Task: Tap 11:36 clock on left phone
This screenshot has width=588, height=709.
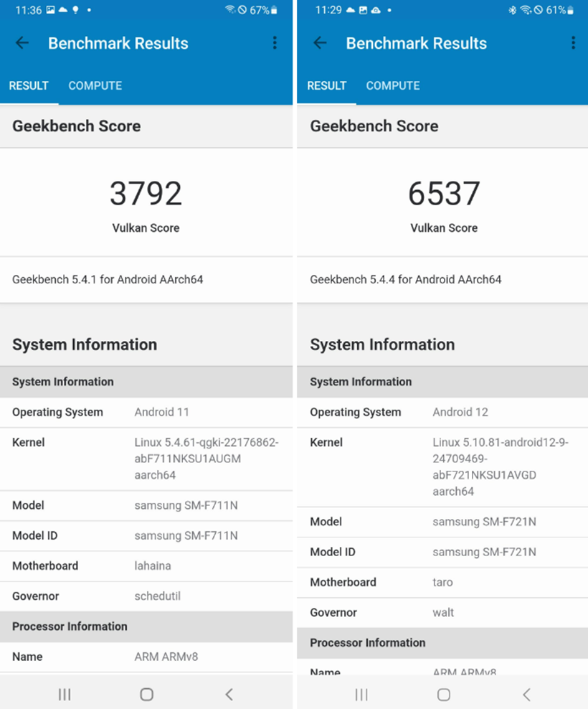Action: (x=29, y=10)
